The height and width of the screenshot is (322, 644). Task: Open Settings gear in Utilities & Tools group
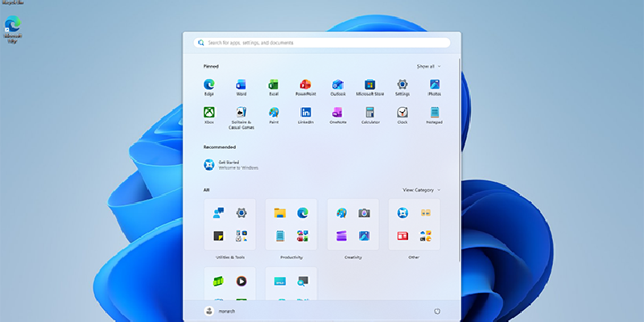coord(242,213)
